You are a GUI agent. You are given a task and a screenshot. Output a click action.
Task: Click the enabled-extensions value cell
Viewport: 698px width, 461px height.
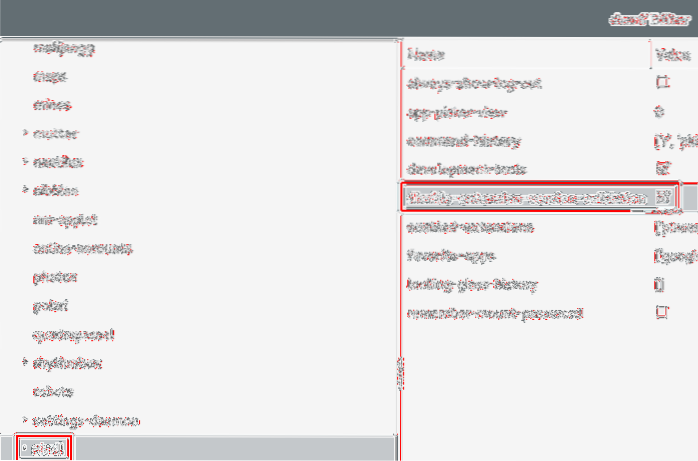[x=672, y=227]
